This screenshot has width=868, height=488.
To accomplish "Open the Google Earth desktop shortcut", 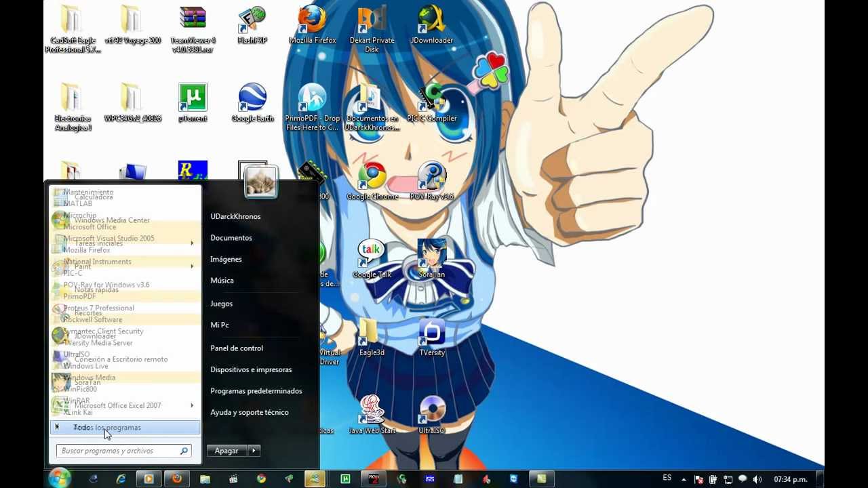I will coord(252,103).
